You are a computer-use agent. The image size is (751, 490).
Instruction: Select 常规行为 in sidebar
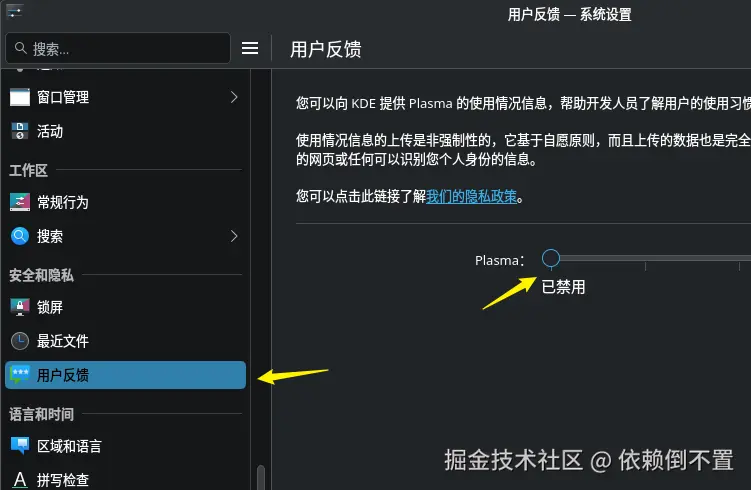pos(125,202)
